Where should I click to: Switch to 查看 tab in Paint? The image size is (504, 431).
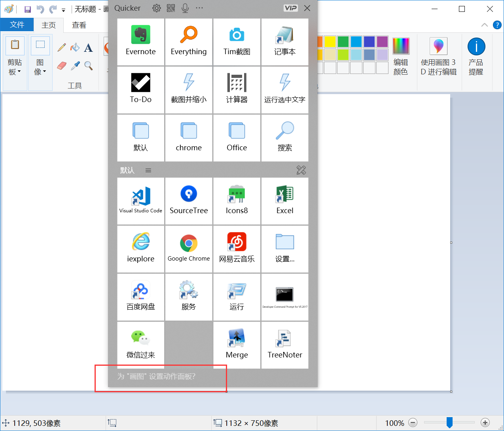click(x=79, y=25)
